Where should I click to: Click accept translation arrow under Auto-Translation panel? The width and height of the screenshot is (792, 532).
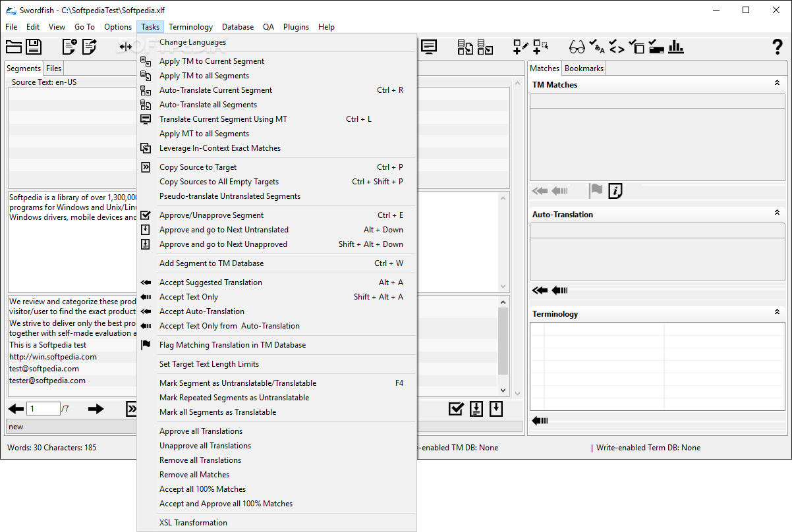540,290
